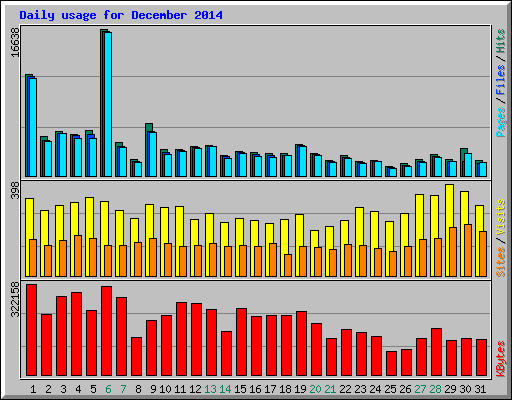The width and height of the screenshot is (512, 400).
Task: Click the 'Pages' legend label
Action: tap(501, 122)
